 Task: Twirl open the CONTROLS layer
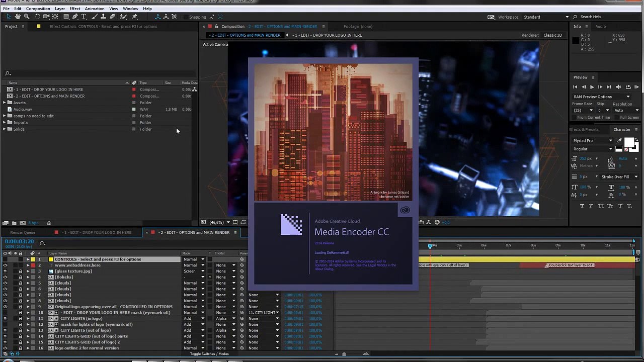28,259
